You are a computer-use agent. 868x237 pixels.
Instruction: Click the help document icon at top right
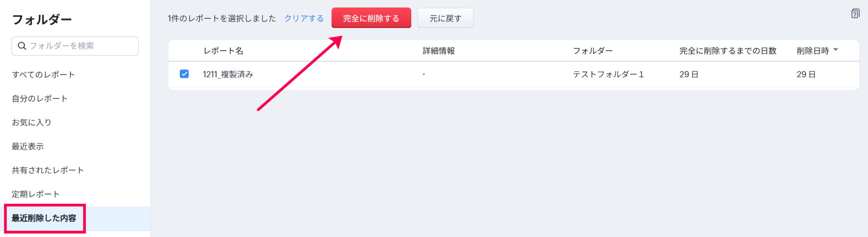[855, 14]
